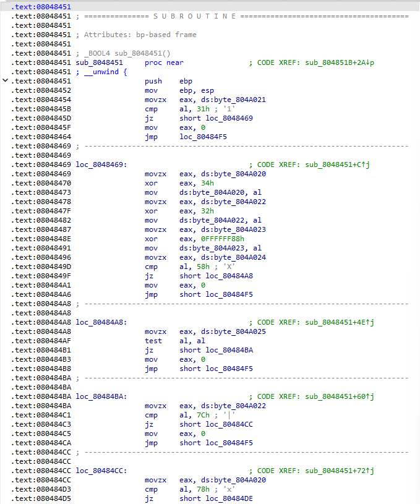Follow loc_80484F5 in the jmp at 080484B8
This screenshot has height=504, width=420.
(x=229, y=369)
